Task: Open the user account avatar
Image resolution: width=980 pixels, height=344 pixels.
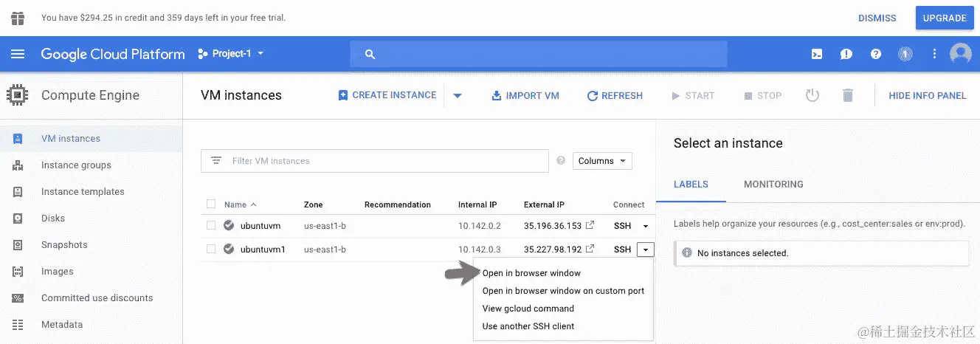Action: (x=960, y=54)
